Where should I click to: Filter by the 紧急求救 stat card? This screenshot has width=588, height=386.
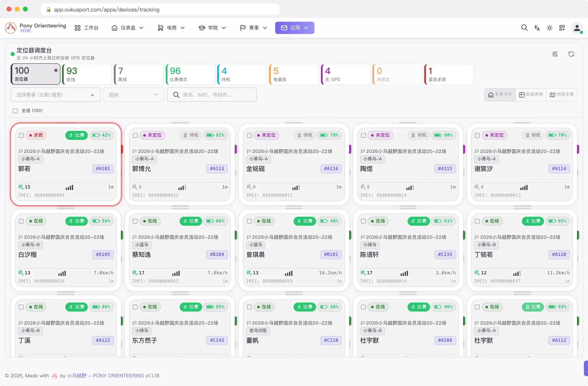[449, 74]
